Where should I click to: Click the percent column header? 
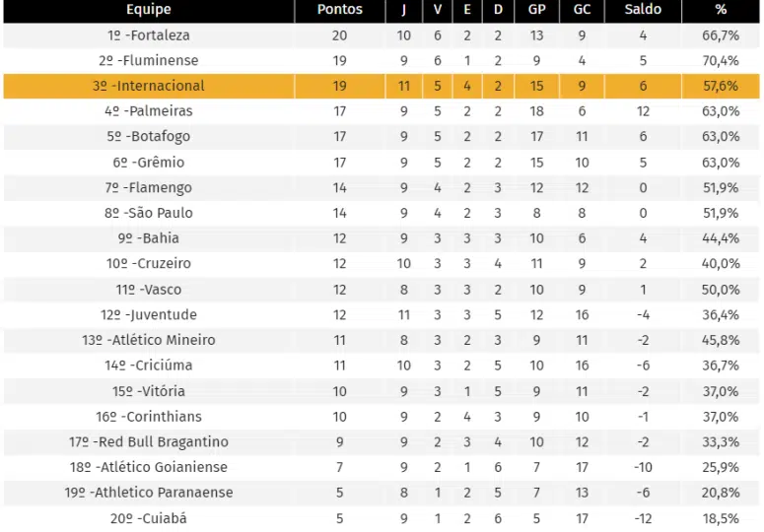point(721,10)
